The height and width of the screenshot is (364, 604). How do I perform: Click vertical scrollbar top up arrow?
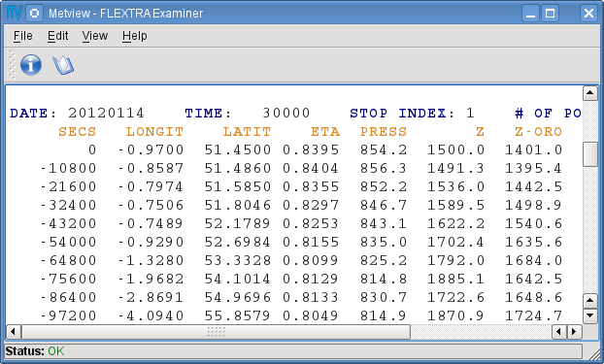[x=589, y=93]
